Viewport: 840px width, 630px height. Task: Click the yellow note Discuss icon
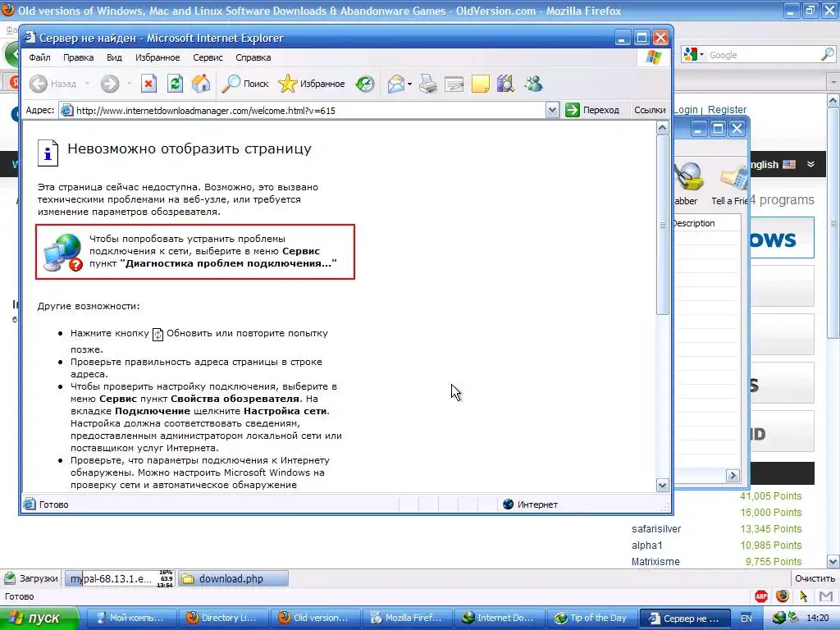480,84
